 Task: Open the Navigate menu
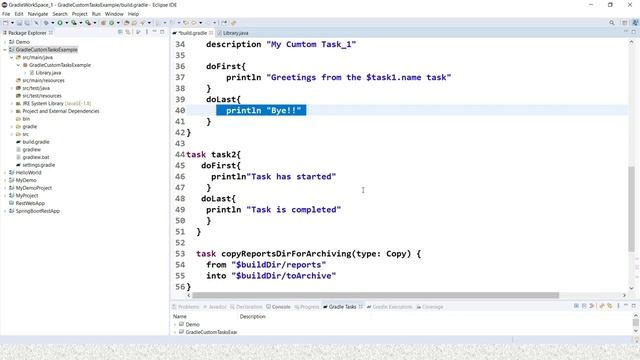click(38, 14)
